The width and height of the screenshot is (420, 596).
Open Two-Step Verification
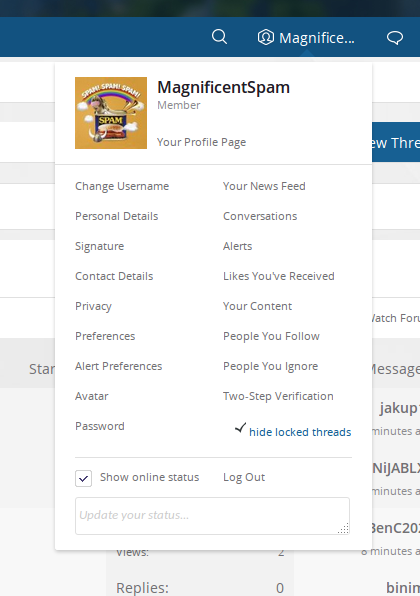tap(278, 396)
